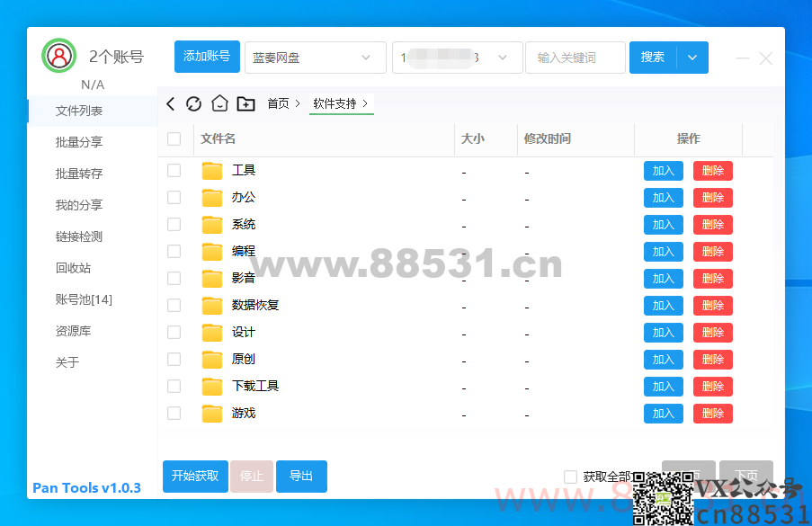812x526 pixels.
Task: Click 加入 for the 工具 folder
Action: pyautogui.click(x=664, y=171)
